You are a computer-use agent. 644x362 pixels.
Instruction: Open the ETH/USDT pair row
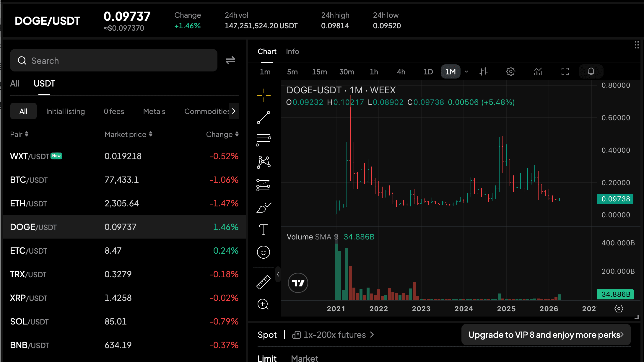124,203
